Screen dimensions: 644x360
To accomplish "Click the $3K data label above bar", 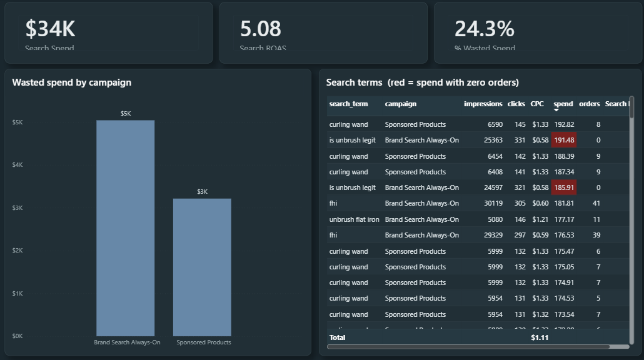I will coord(202,192).
